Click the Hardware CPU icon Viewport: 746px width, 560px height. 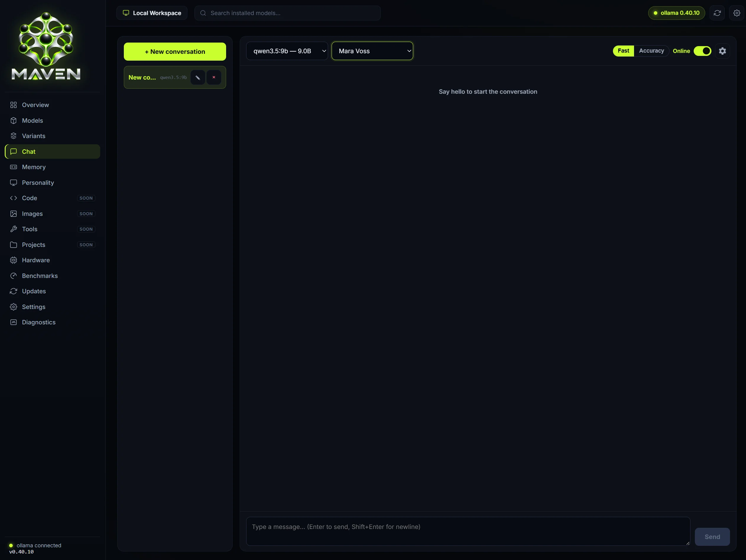pyautogui.click(x=14, y=260)
